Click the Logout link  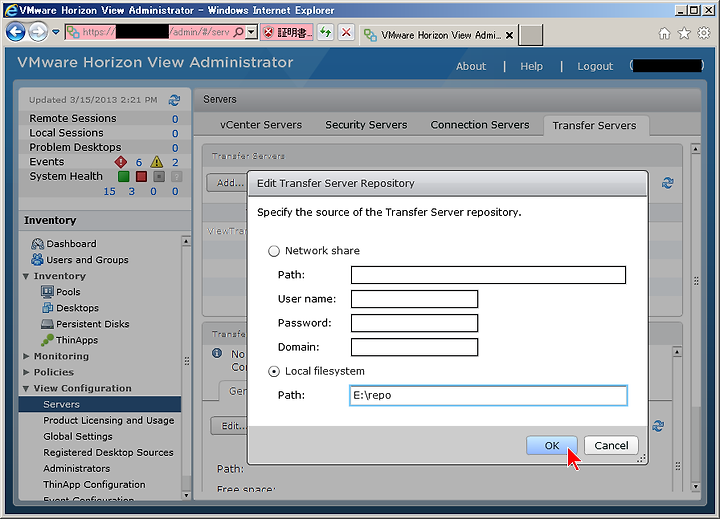click(595, 66)
